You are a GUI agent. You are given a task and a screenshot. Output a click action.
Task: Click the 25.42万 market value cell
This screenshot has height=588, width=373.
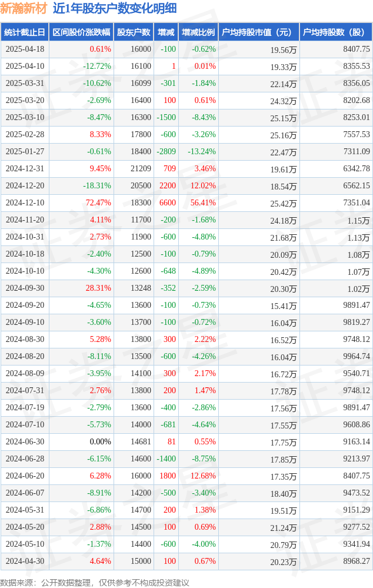click(284, 204)
